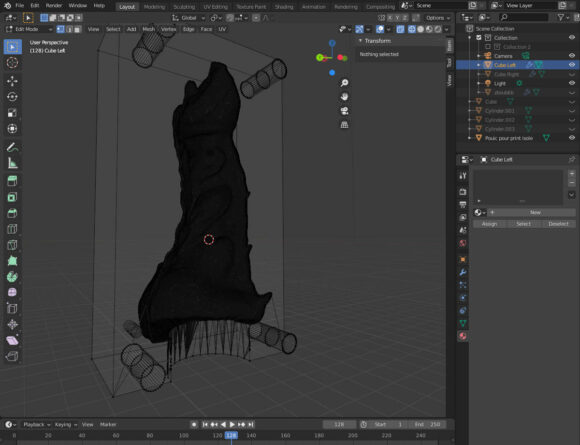580x445 pixels.
Task: Select the Poly Build tool
Action: (13, 261)
